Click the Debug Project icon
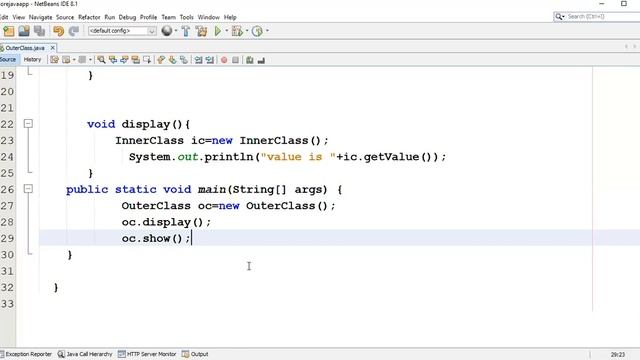 tap(237, 31)
